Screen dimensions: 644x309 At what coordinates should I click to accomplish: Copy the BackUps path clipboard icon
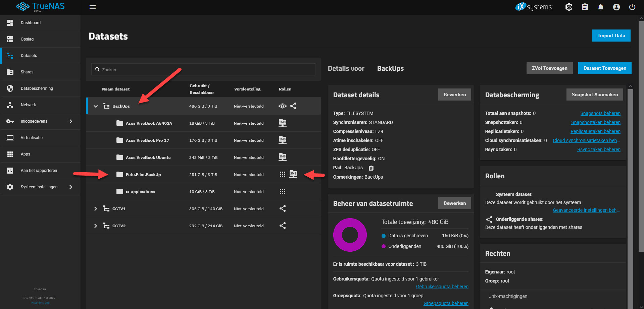371,168
